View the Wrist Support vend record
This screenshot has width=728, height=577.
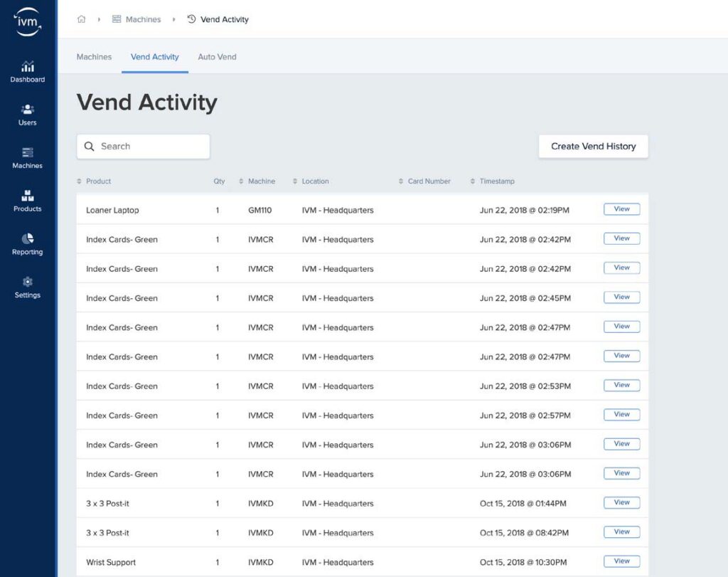[x=621, y=561]
